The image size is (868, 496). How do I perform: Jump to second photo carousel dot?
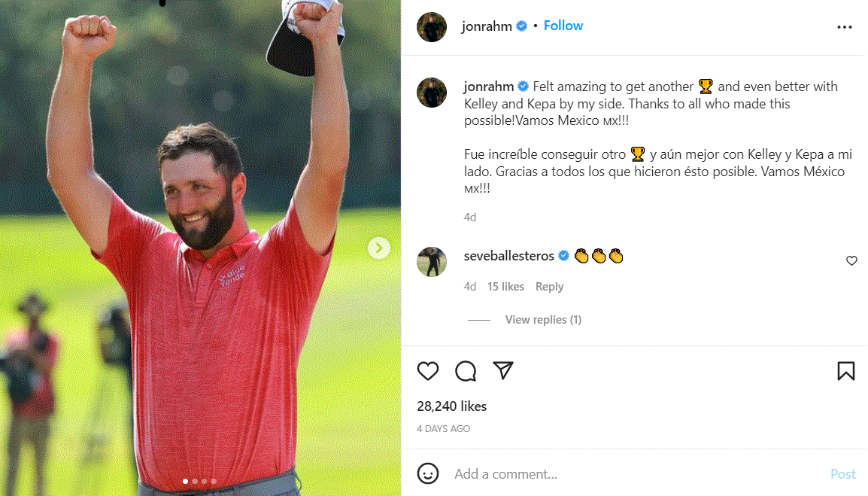195,481
